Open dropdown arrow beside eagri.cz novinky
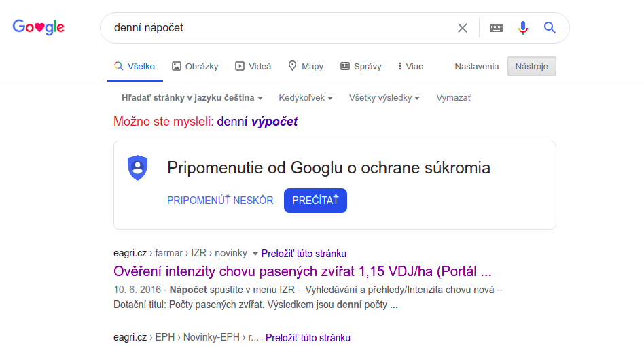The height and width of the screenshot is (346, 644). pyautogui.click(x=255, y=254)
